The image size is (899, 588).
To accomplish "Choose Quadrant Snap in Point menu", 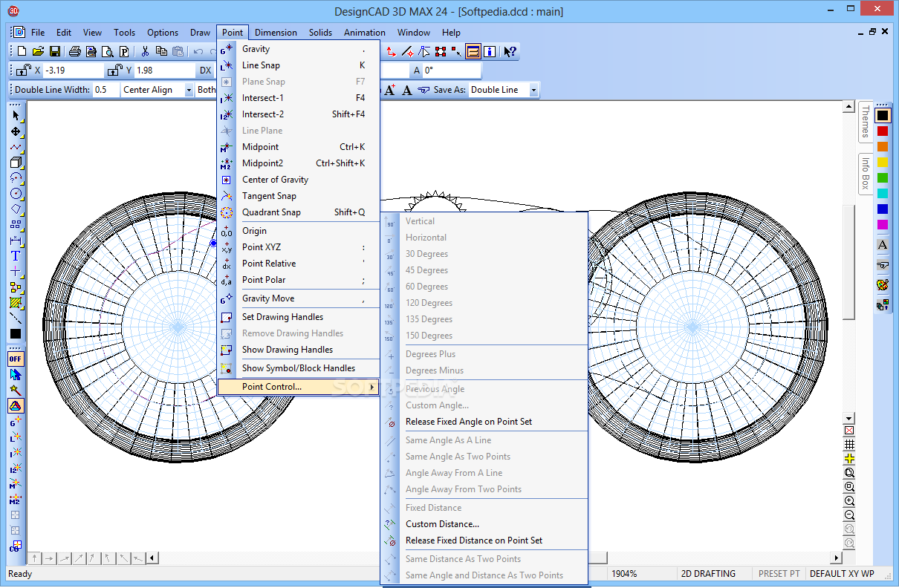I will [x=299, y=212].
